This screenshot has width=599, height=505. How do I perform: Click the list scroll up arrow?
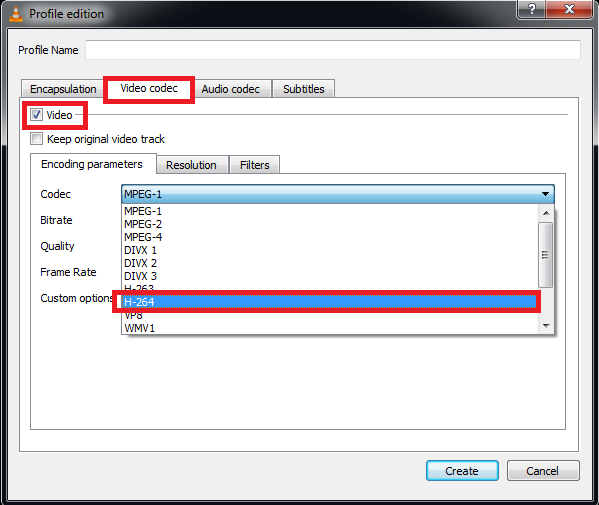click(x=546, y=213)
